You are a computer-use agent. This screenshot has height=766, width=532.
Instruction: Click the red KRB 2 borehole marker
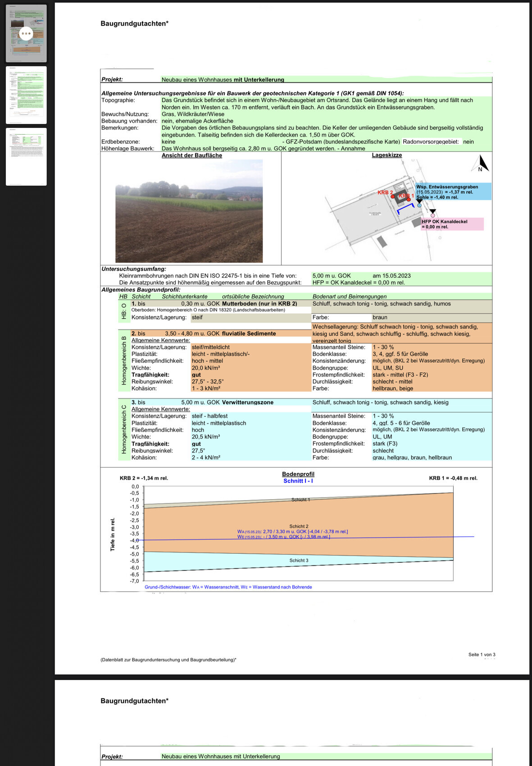click(x=392, y=196)
